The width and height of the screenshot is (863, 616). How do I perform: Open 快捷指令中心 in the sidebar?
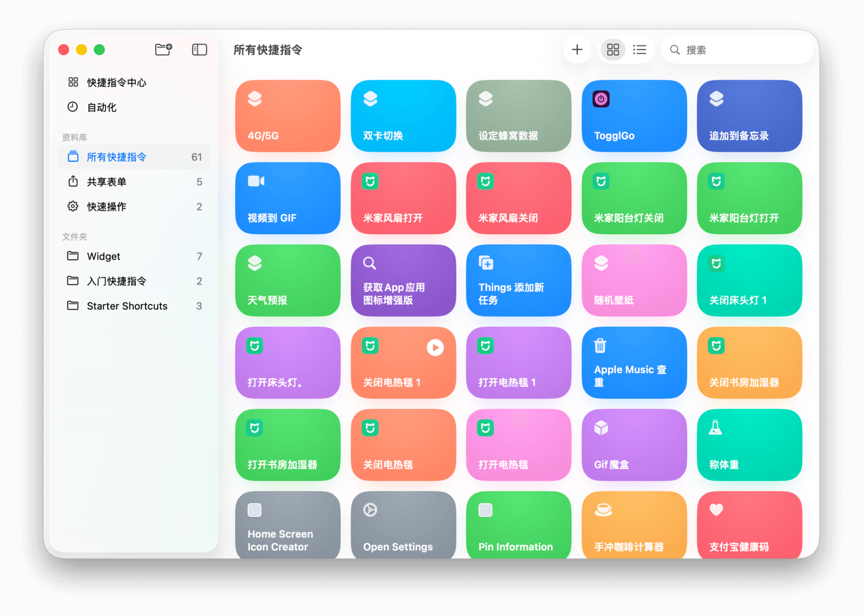(x=117, y=83)
